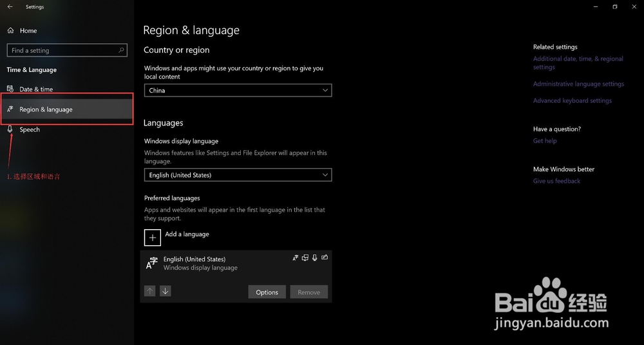Click the Get help link
This screenshot has width=644, height=345.
click(x=545, y=140)
